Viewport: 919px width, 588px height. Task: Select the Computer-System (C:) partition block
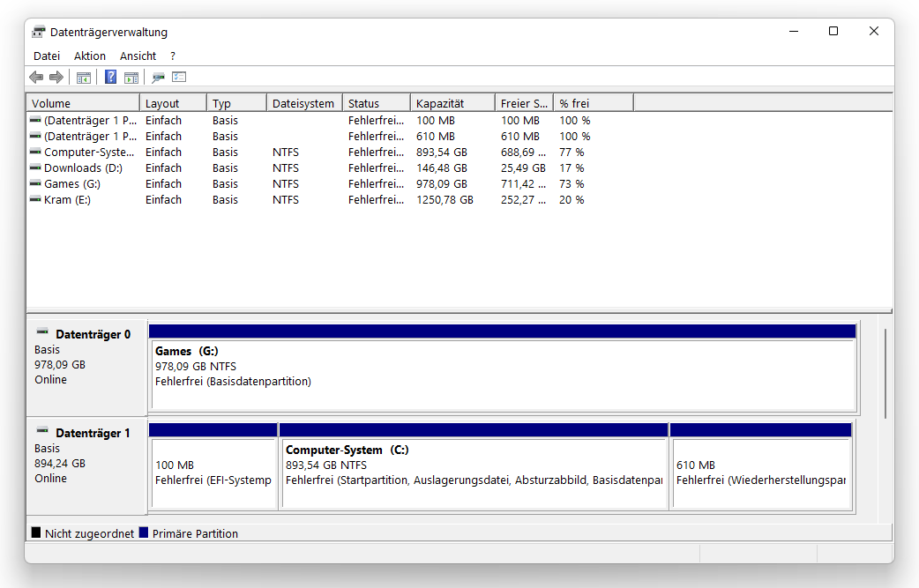coord(474,466)
